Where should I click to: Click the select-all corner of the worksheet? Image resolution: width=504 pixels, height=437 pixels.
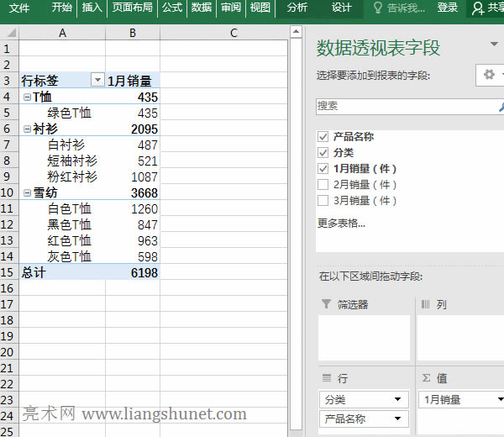(9, 33)
